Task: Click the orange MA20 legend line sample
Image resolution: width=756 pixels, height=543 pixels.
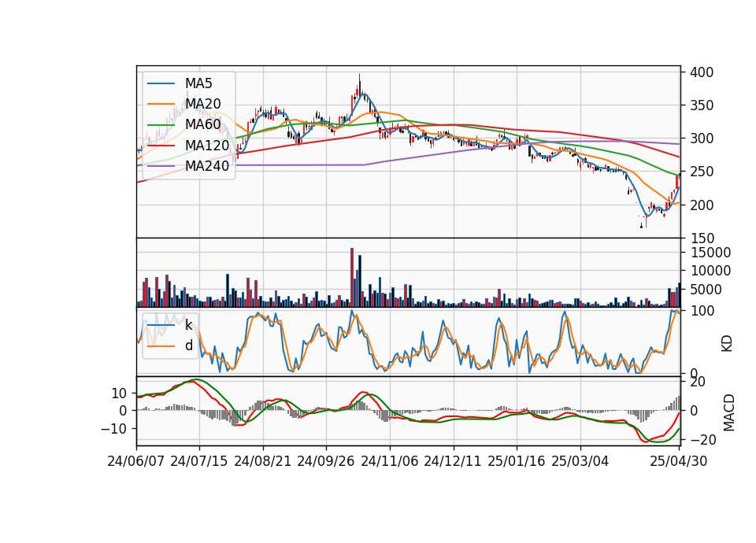Action: [x=161, y=104]
